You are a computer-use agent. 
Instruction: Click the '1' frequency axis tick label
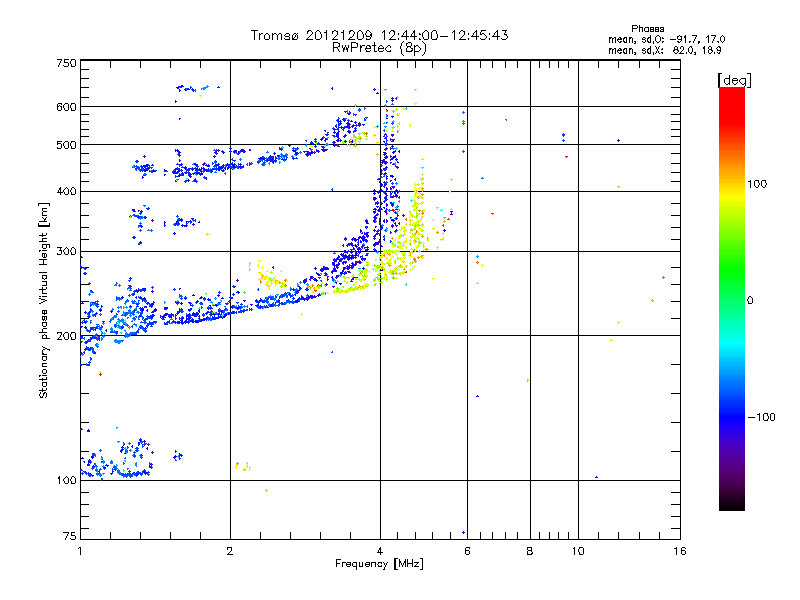pos(81,551)
